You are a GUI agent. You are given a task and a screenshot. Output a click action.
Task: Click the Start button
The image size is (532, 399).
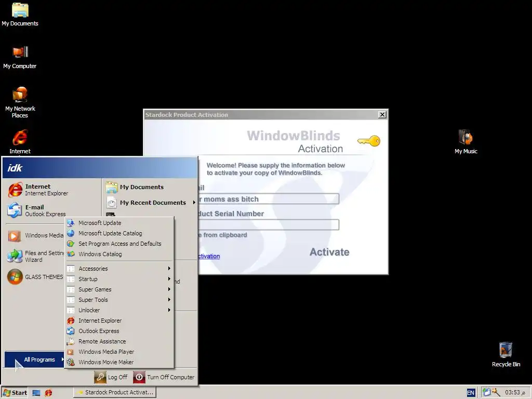tap(15, 393)
